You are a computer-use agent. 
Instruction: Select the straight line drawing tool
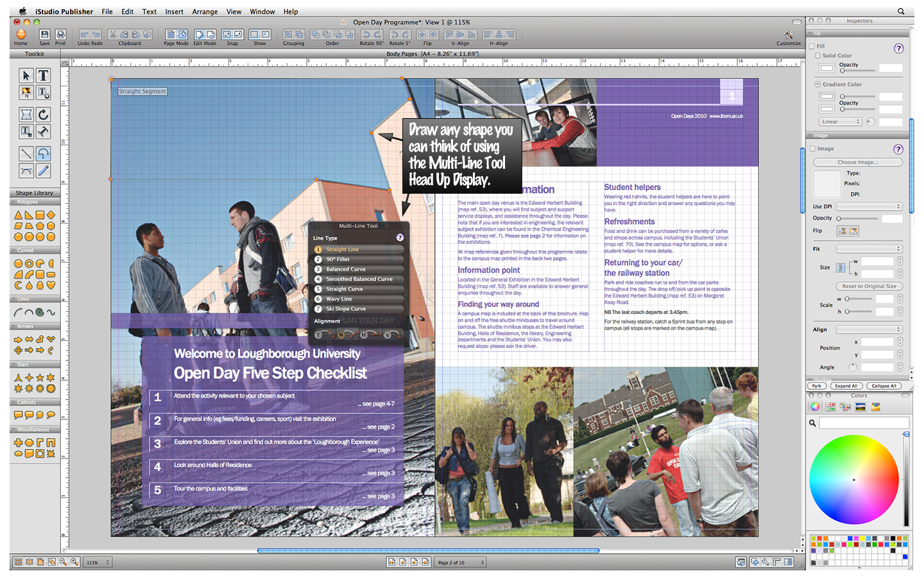(26, 153)
